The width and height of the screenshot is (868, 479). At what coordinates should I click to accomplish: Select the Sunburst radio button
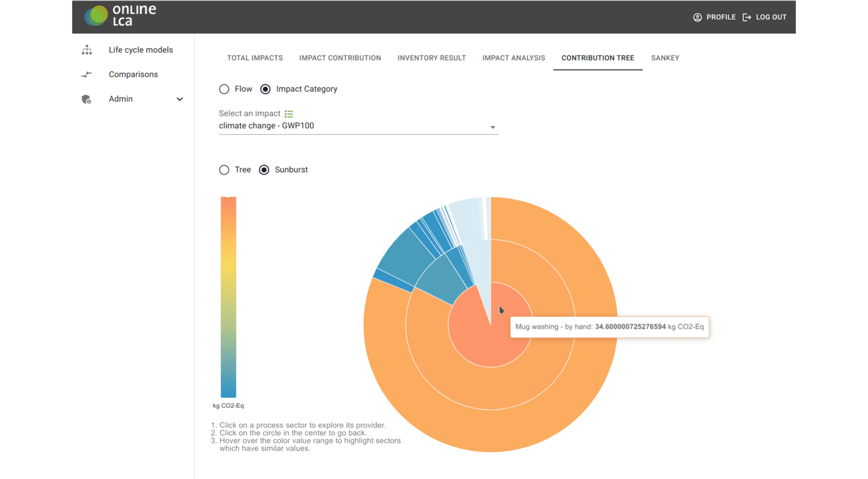coord(264,170)
